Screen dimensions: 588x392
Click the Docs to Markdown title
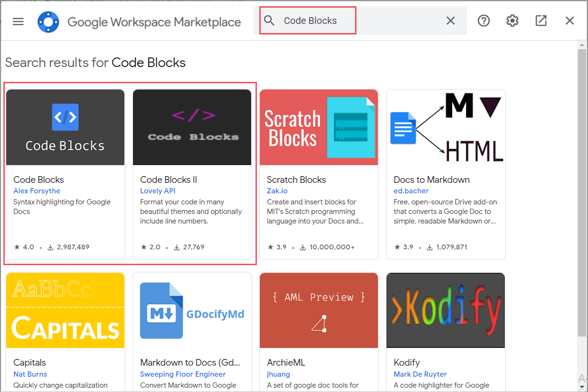432,179
